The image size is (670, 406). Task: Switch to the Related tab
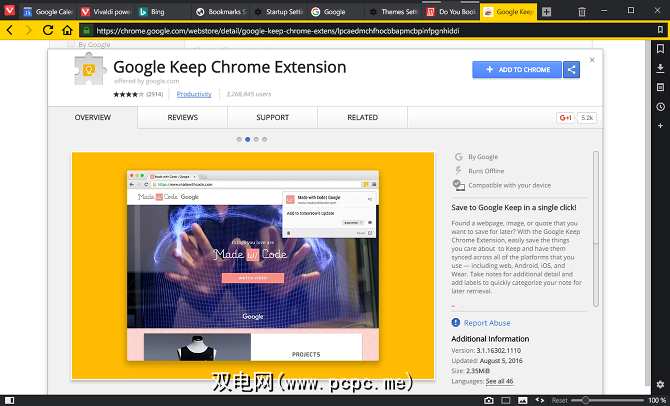coord(362,118)
